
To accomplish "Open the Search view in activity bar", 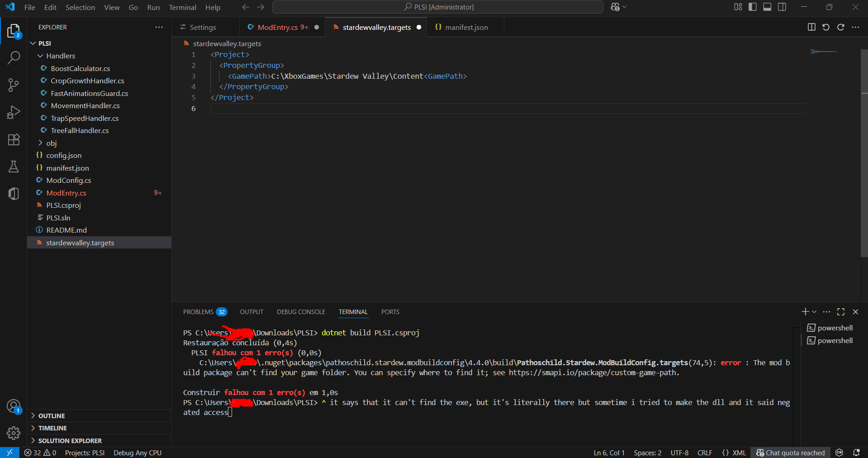I will [14, 58].
